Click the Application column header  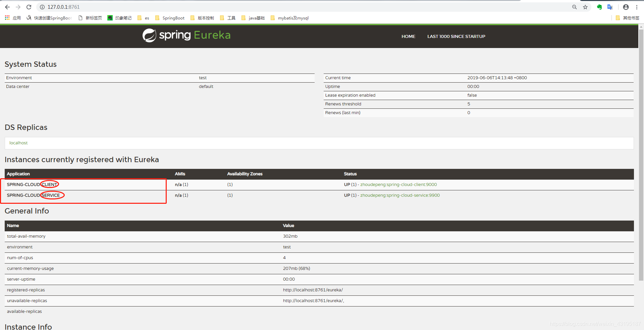click(x=18, y=174)
